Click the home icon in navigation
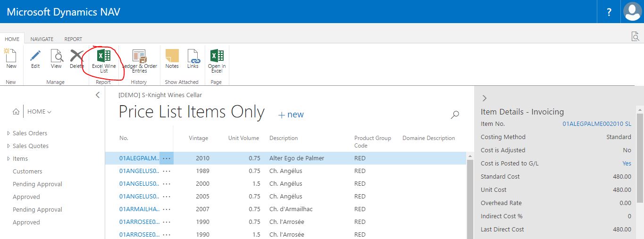 [x=16, y=112]
